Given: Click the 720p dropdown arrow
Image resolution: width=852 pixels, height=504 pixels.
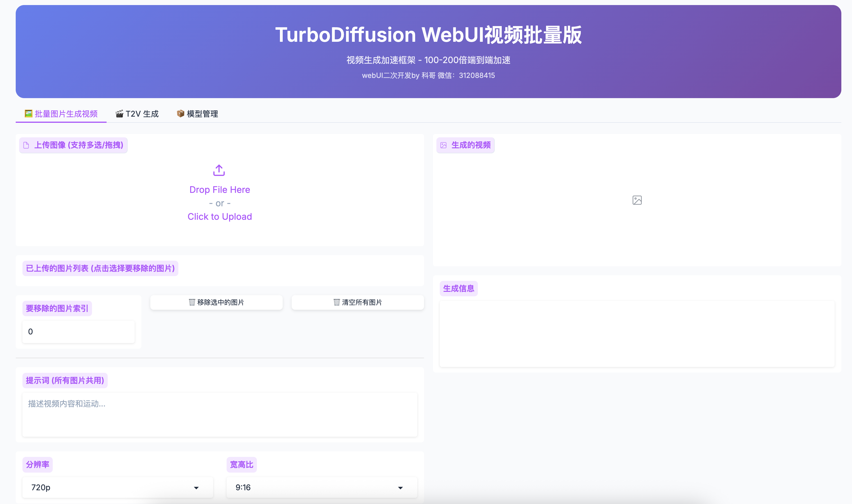Looking at the screenshot, I should [x=196, y=488].
